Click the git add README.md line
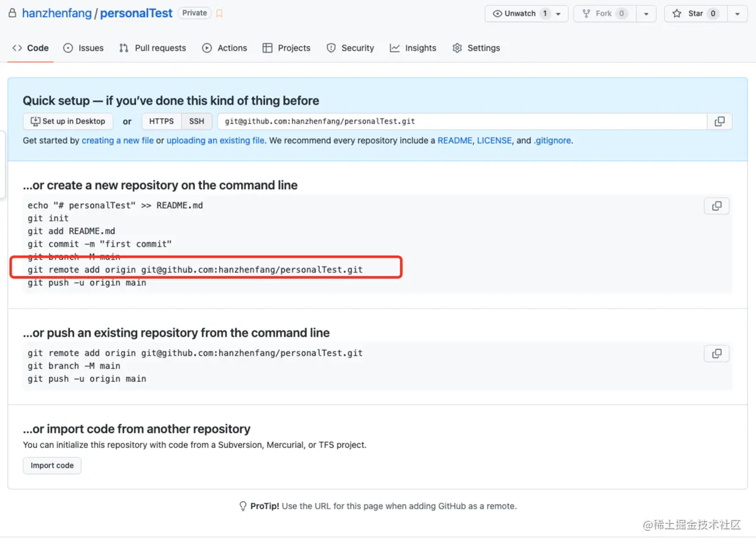The width and height of the screenshot is (756, 546). coord(71,231)
